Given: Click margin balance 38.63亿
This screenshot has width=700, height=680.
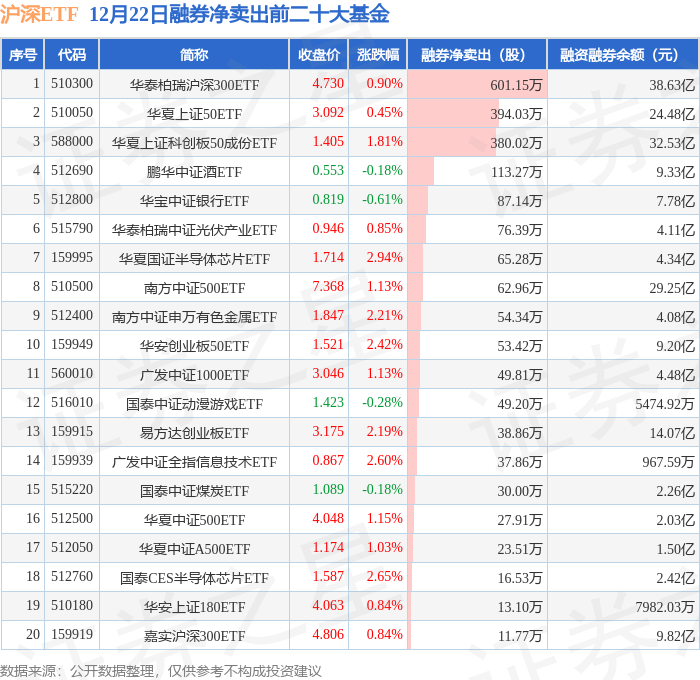Looking at the screenshot, I should point(672,85).
